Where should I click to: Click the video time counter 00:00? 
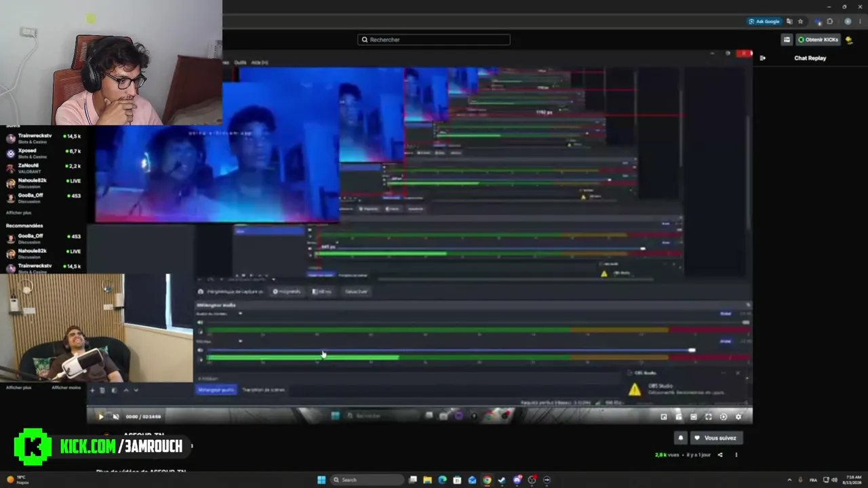[x=132, y=417]
